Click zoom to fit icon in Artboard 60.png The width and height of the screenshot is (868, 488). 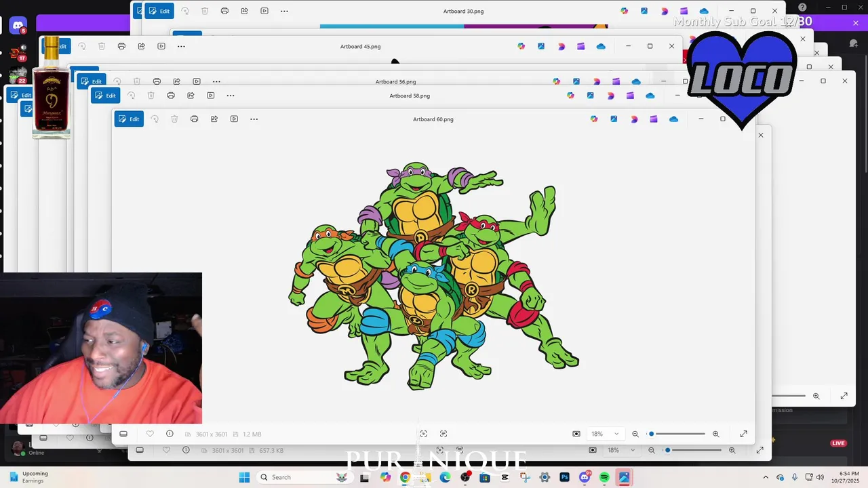click(x=423, y=434)
